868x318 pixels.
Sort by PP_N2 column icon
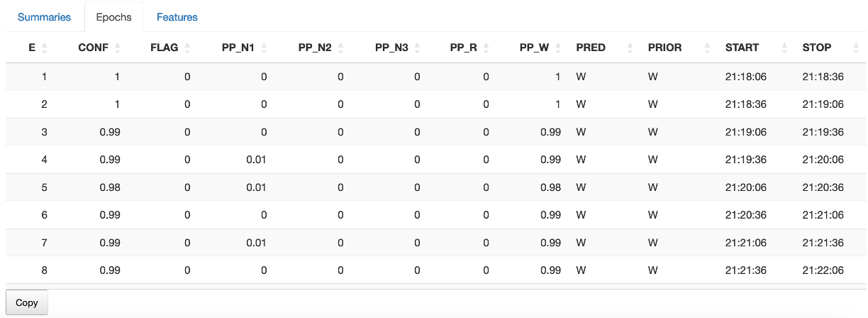340,48
